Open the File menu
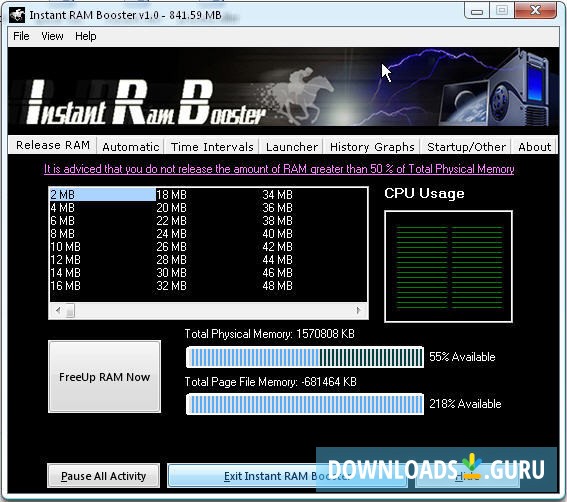Image resolution: width=567 pixels, height=502 pixels. coord(21,36)
